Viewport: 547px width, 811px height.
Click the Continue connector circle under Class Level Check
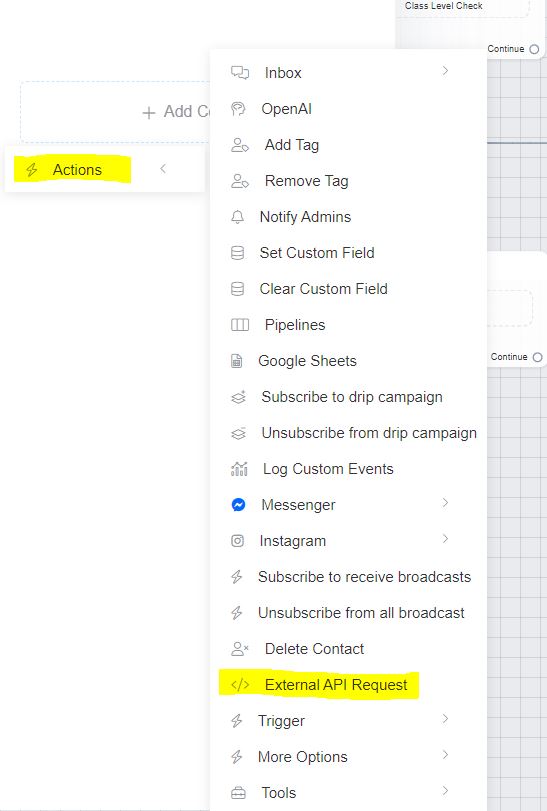[534, 49]
